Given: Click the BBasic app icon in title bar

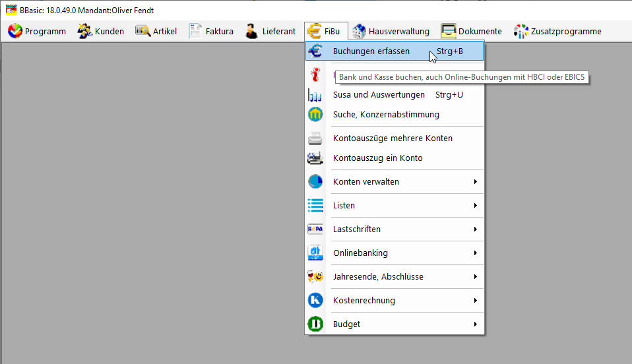Looking at the screenshot, I should click(x=11, y=10).
